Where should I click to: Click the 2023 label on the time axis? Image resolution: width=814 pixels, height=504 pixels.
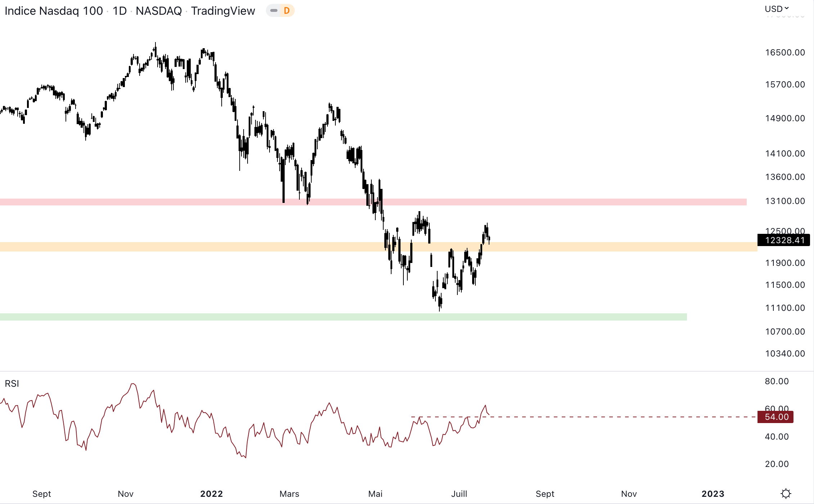coord(713,494)
